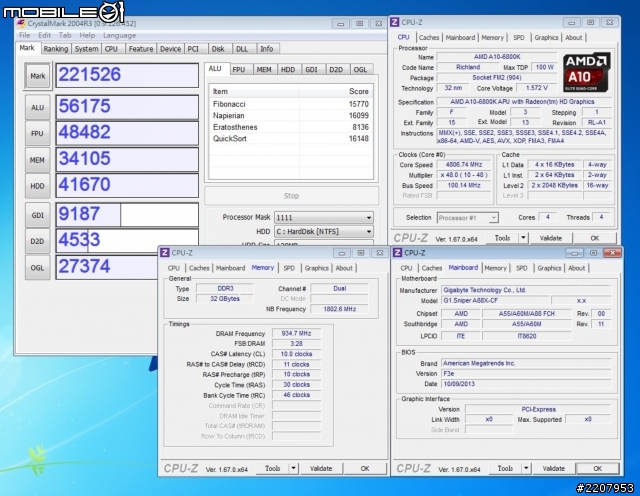Switch to the System tab in CrystalMark
640x496 pixels.
pos(87,49)
